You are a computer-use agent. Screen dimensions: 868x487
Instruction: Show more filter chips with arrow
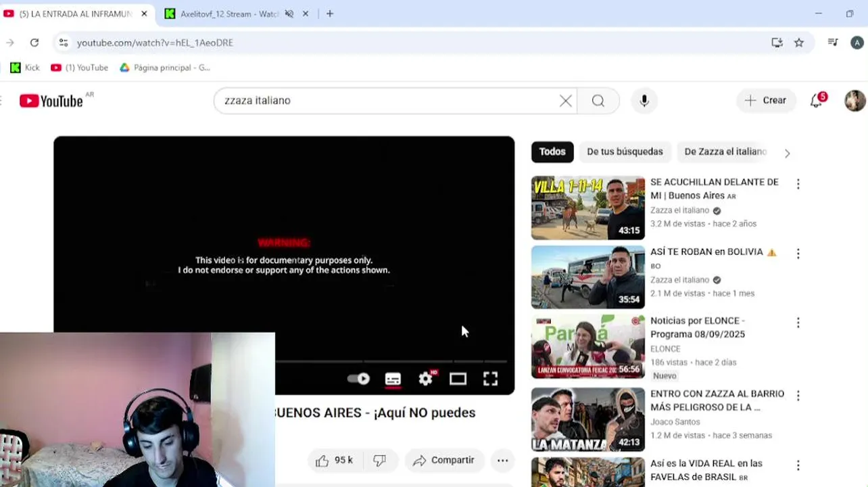(787, 154)
